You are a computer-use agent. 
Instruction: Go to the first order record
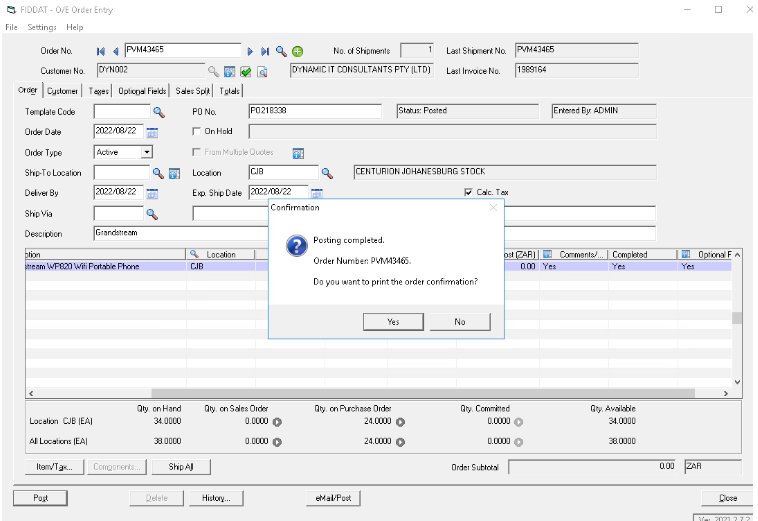point(101,51)
